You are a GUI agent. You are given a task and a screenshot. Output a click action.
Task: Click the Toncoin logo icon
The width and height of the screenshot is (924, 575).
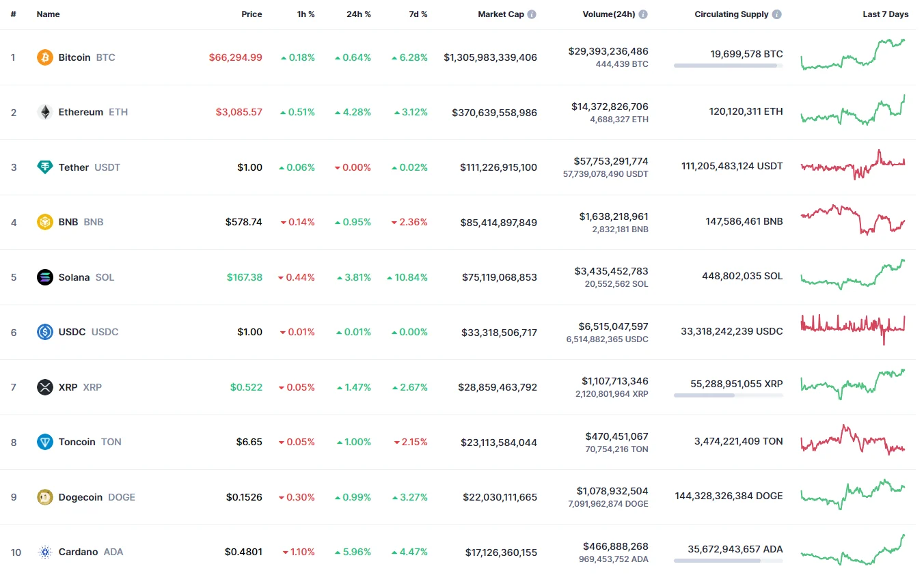pyautogui.click(x=44, y=442)
